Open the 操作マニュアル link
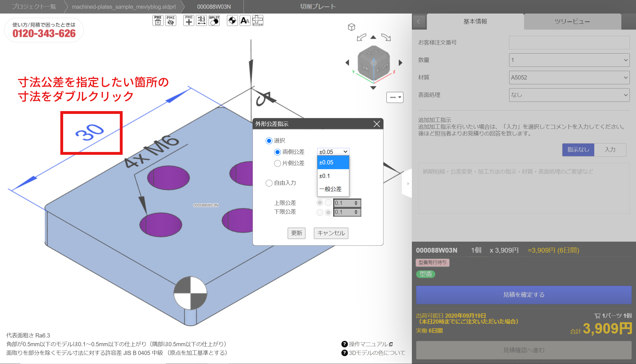This screenshot has width=636, height=364. coord(368,344)
